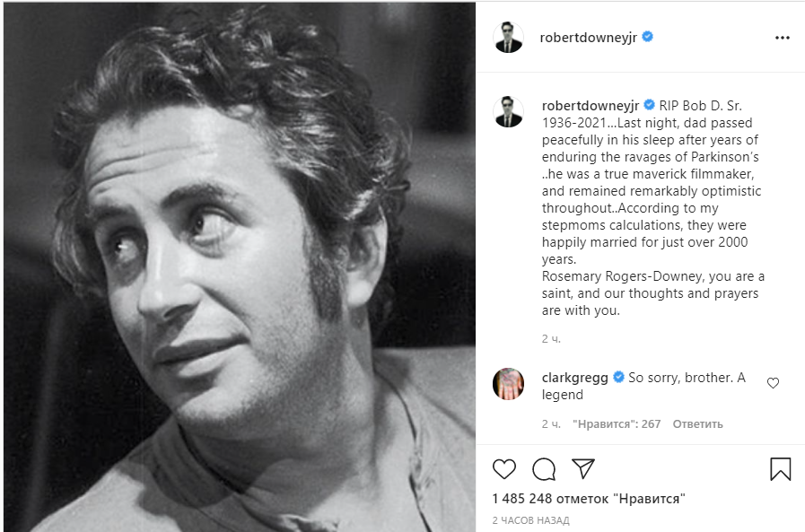Save the post with the bookmark icon

[780, 469]
